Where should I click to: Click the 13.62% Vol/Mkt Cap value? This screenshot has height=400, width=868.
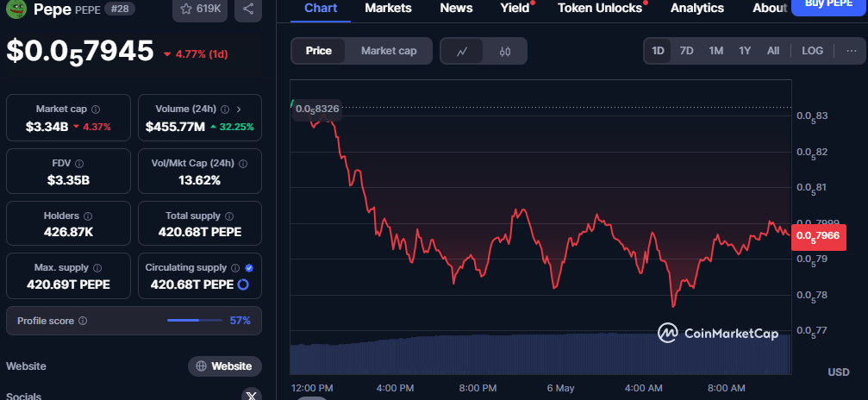point(199,180)
